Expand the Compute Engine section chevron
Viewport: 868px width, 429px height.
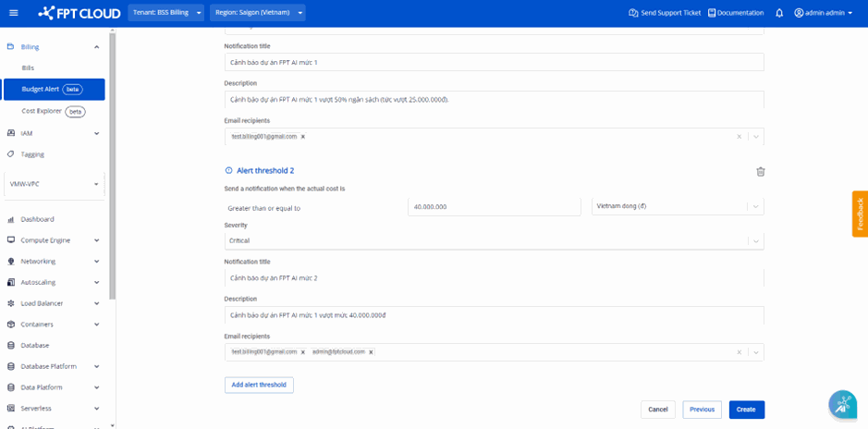pos(97,240)
